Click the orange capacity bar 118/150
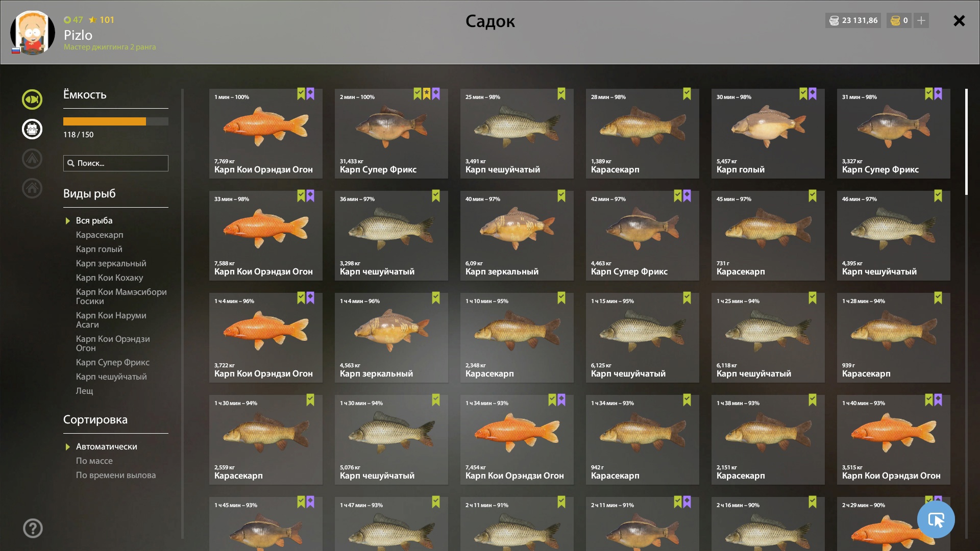Viewport: 980px width, 551px height. 116,121
